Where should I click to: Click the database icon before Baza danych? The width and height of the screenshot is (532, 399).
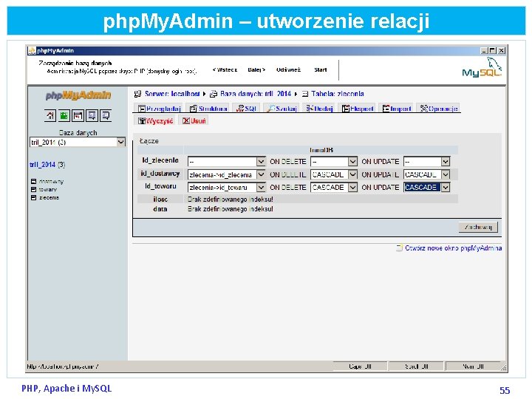(214, 94)
